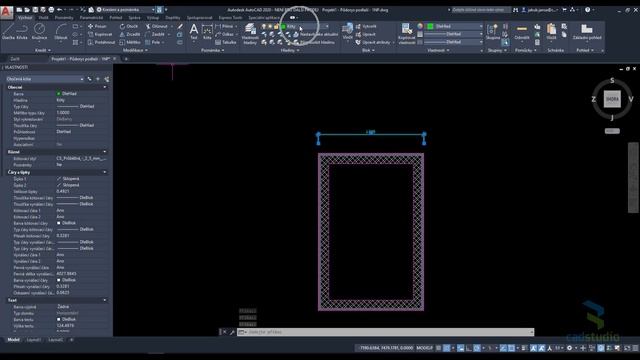
Task: Click the Skupina group tool
Action: (x=492, y=31)
